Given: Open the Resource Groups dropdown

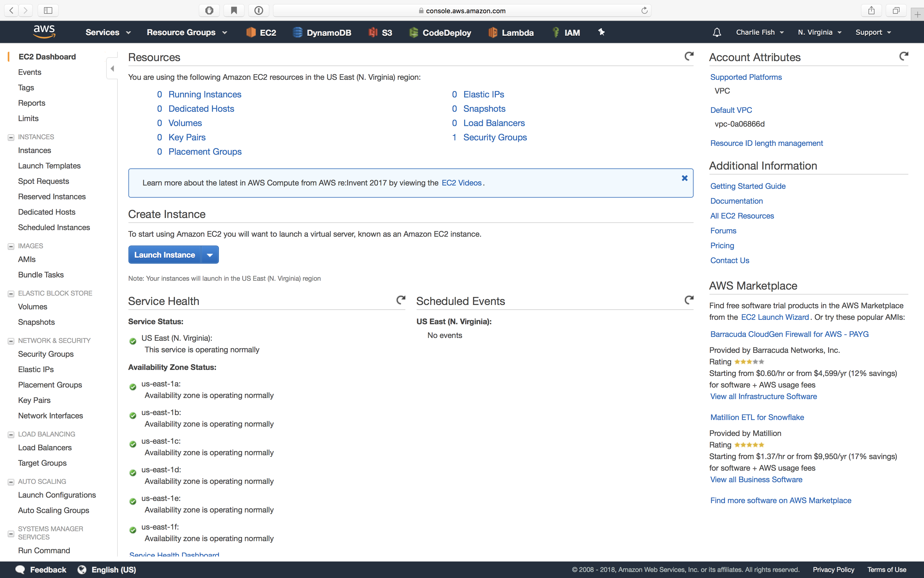Looking at the screenshot, I should pyautogui.click(x=187, y=32).
